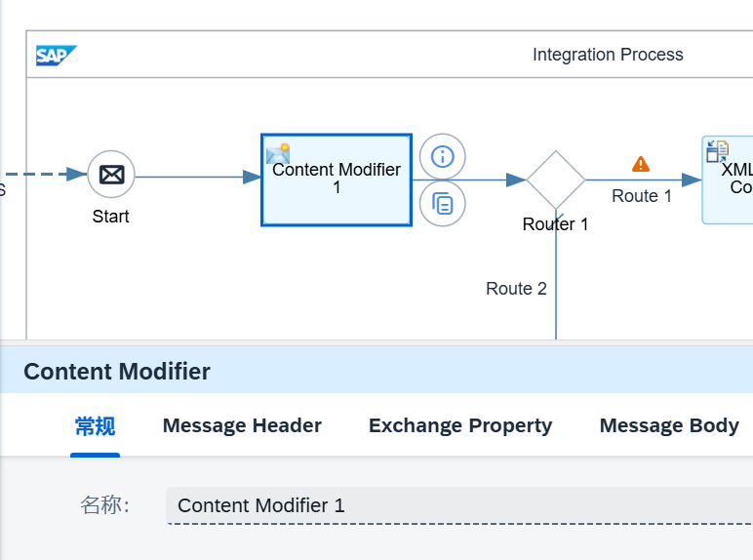Open the Exchange Property tab
Image resolution: width=753 pixels, height=560 pixels.
(460, 426)
